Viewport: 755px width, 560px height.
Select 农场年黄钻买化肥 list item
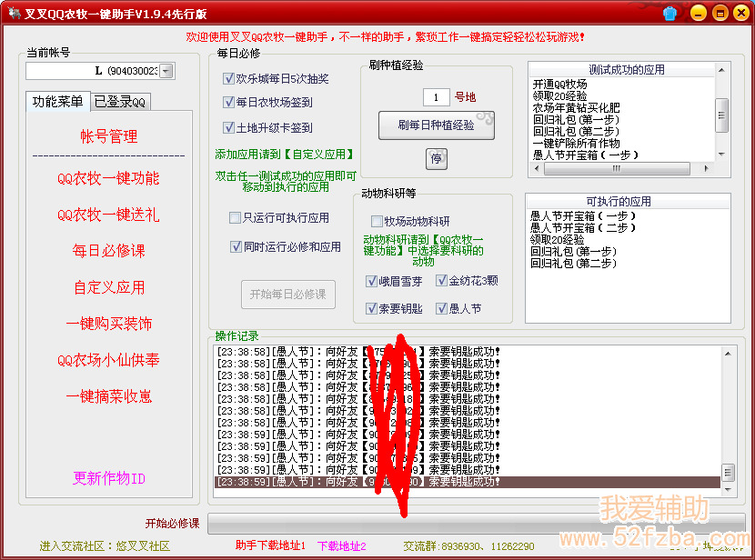[576, 108]
